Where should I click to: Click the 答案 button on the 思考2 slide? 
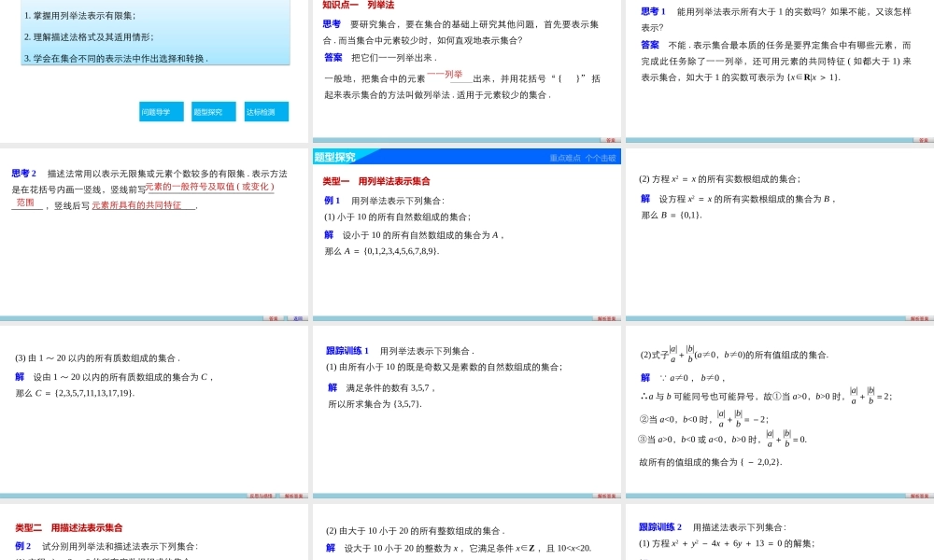pos(274,318)
